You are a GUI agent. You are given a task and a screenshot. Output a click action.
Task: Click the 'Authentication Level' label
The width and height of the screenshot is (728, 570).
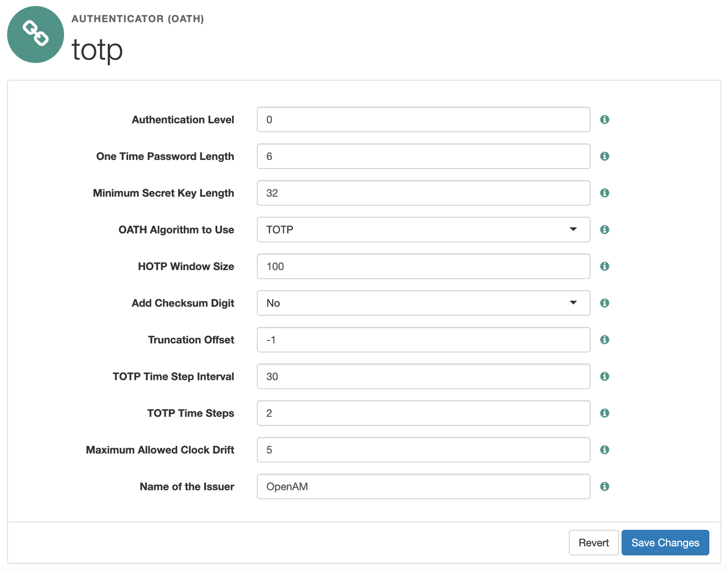coord(183,119)
